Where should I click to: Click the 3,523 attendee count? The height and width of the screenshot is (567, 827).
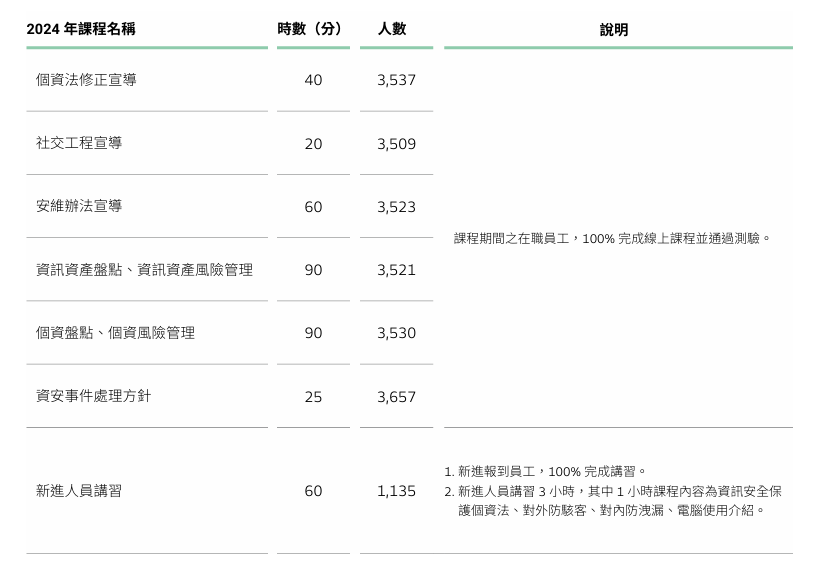(396, 207)
